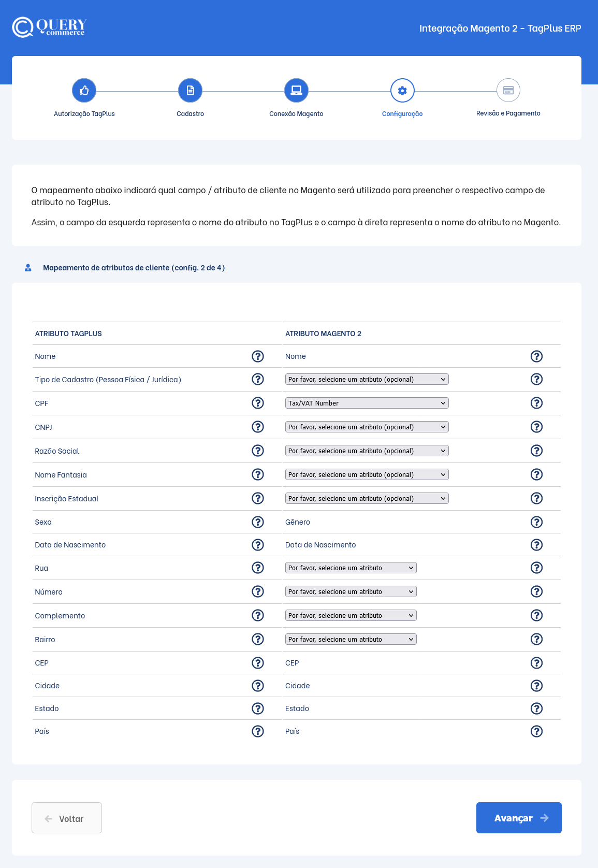
Task: View Magento-side help icon in País row
Action: pyautogui.click(x=537, y=731)
